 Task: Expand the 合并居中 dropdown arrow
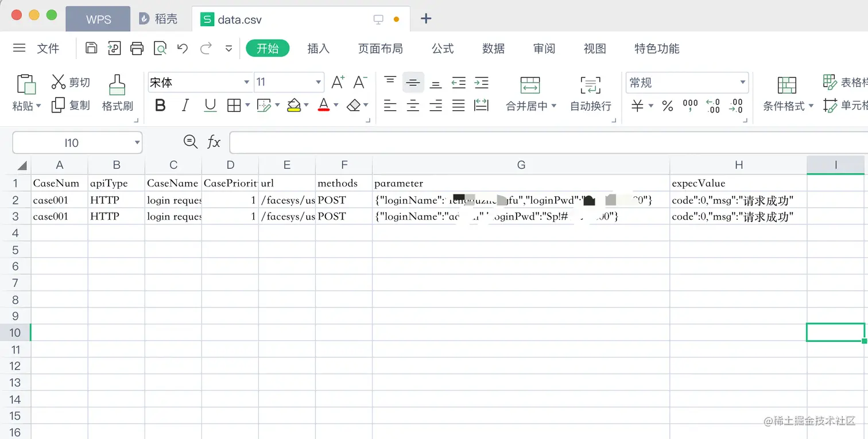point(553,106)
